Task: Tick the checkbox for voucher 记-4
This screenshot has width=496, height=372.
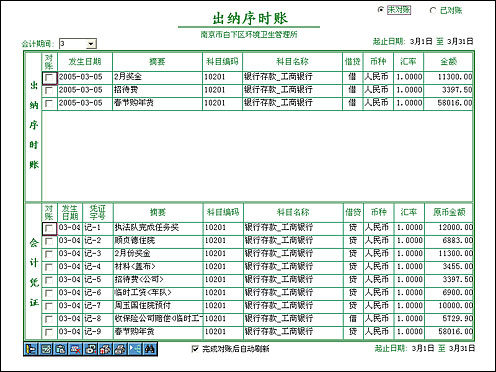Action: [49, 267]
